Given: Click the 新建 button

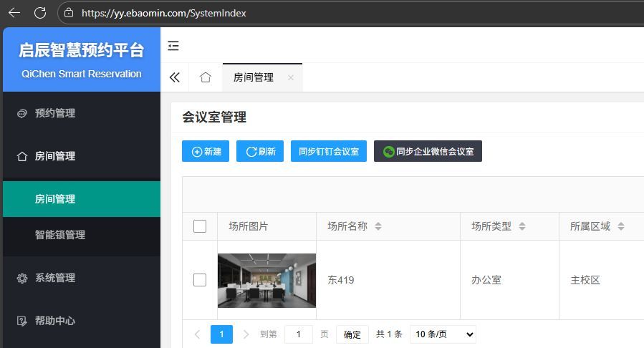Looking at the screenshot, I should [206, 151].
